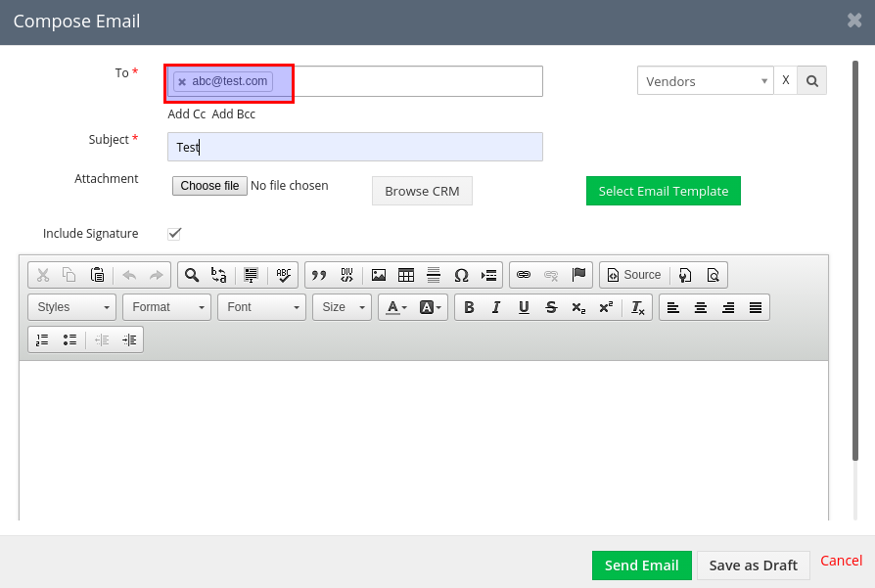Run the spell checker (ABC icon)
This screenshot has height=588, width=875.
click(x=283, y=275)
